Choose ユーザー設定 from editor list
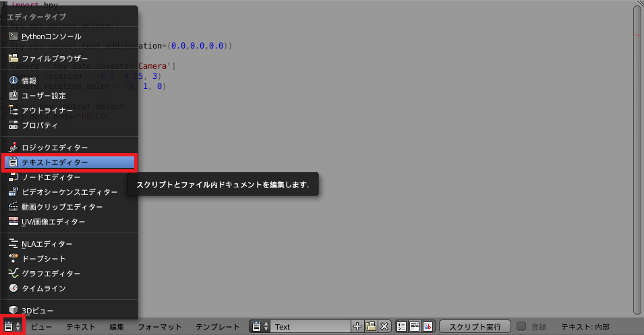The height and width of the screenshot is (335, 644). pos(70,96)
